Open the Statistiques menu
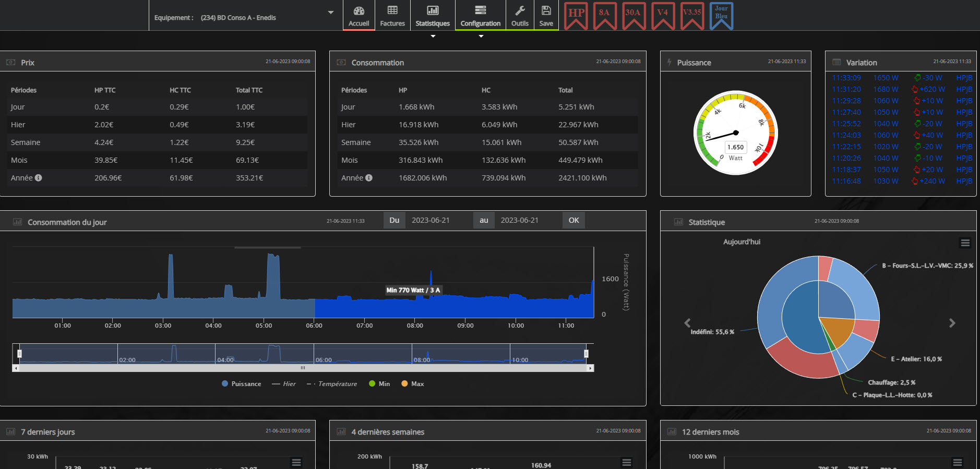This screenshot has height=469, width=980. pos(433,16)
